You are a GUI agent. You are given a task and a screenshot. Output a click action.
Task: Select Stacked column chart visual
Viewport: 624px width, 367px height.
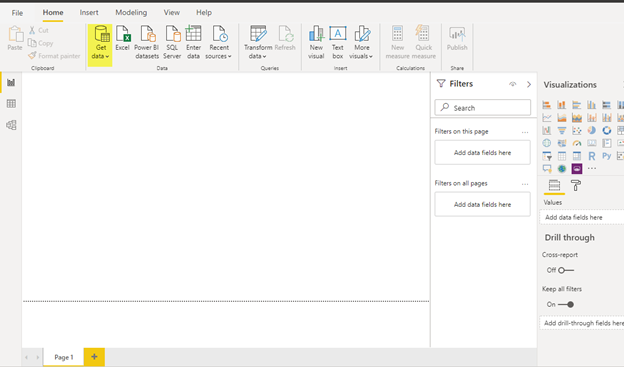pyautogui.click(x=562, y=105)
